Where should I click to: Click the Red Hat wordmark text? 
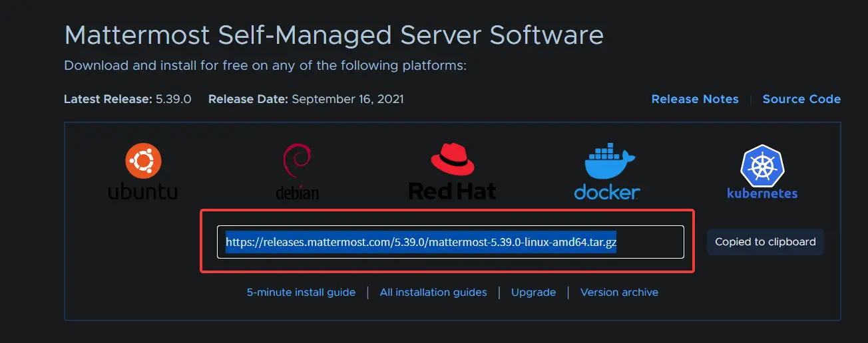click(453, 191)
